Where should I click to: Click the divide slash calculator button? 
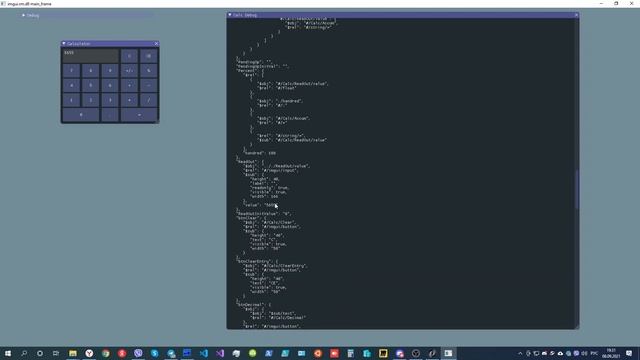149,100
